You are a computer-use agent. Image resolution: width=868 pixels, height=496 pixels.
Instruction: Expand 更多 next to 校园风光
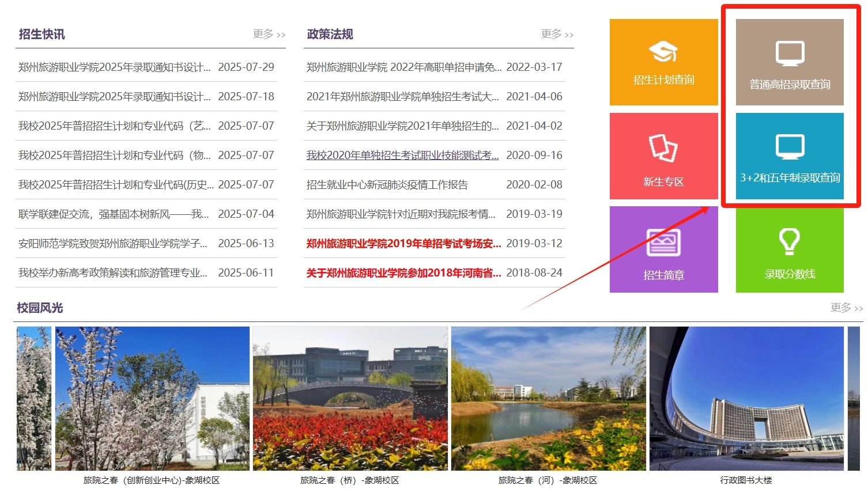click(846, 308)
